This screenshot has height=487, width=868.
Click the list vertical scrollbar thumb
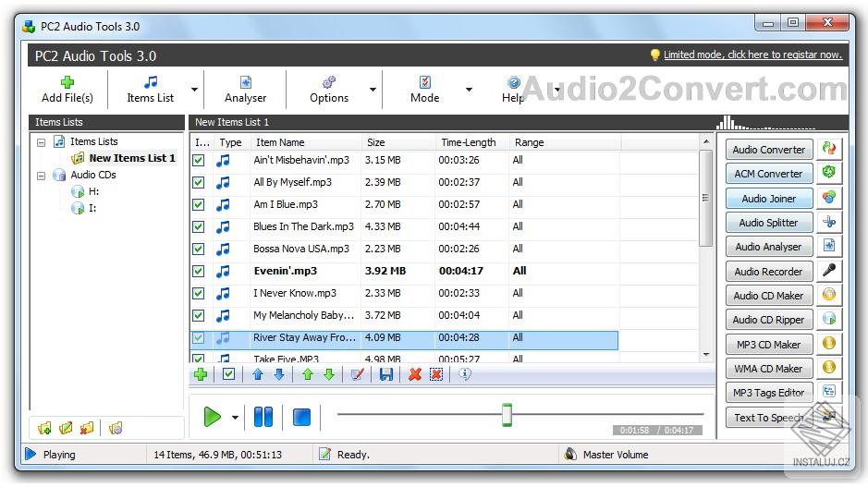(x=706, y=198)
